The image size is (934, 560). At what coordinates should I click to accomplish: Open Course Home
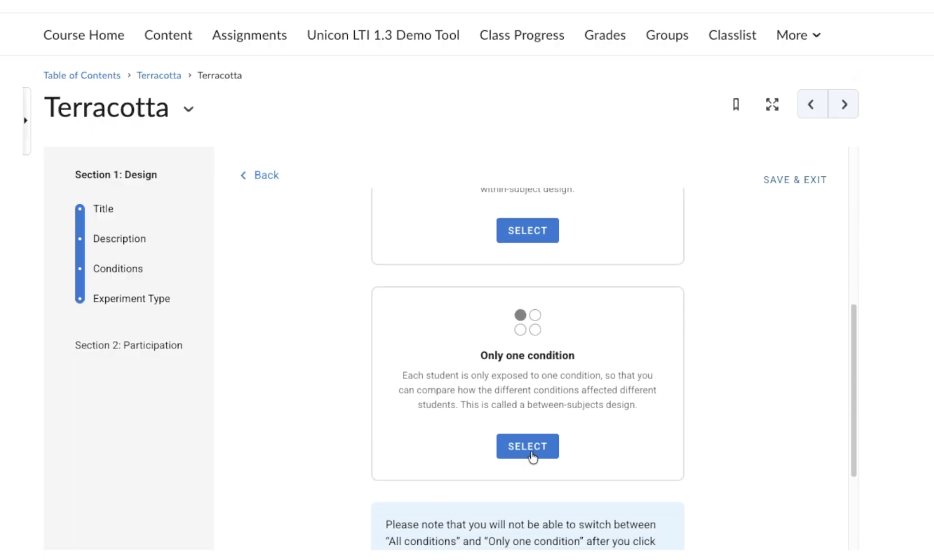coord(84,35)
